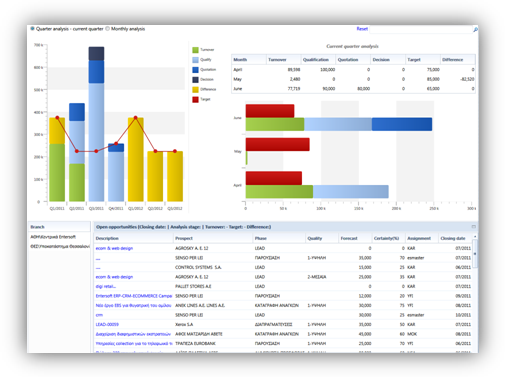Click the ΑΦΟΙ ΜΑΤΖΑΡΙΔΗ ΑΒΕΤΕ prospect cell
This screenshot has width=505, height=377.
tap(199, 334)
